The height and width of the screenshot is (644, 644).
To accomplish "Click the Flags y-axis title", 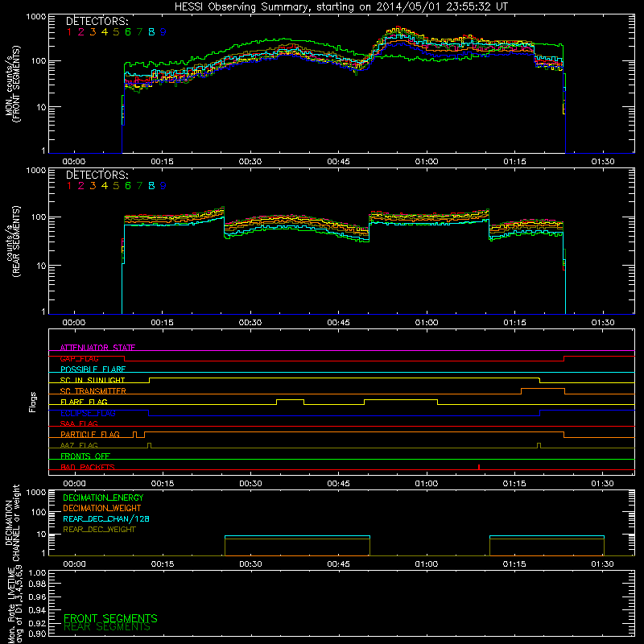I will point(33,402).
